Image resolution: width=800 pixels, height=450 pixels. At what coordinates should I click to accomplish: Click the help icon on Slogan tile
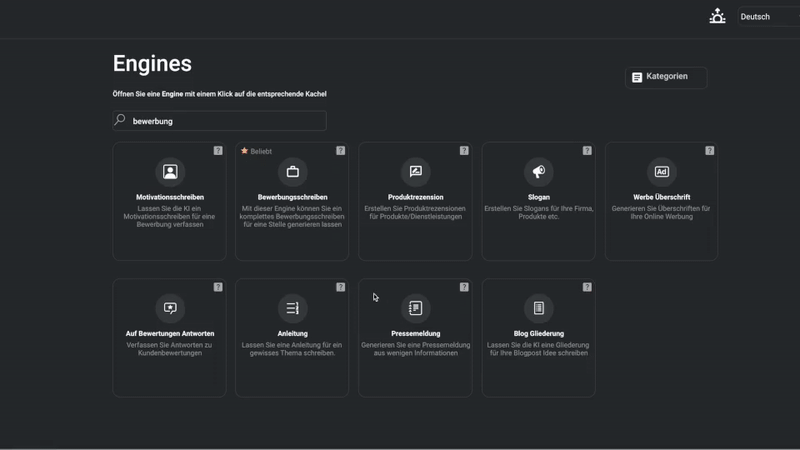[587, 151]
